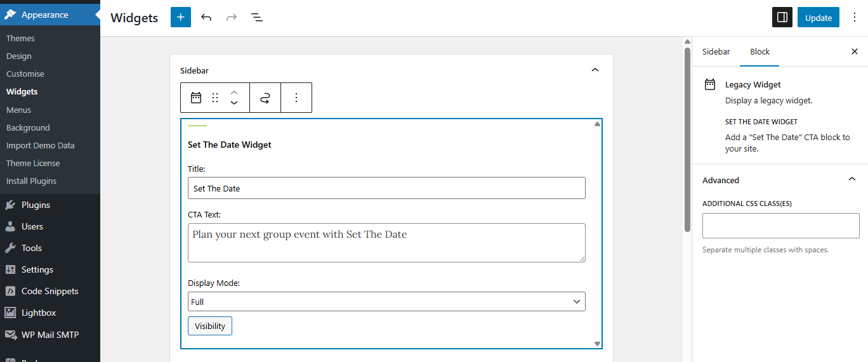Click the Additional CSS Class(es) field

click(780, 226)
